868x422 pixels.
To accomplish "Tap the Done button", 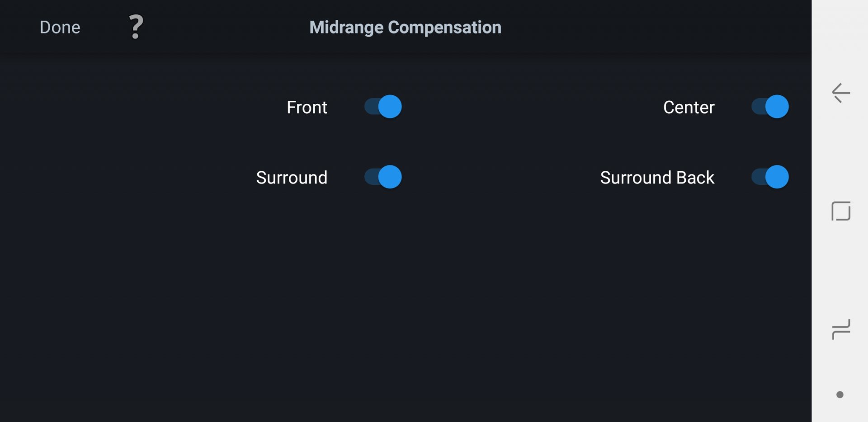I will point(60,27).
